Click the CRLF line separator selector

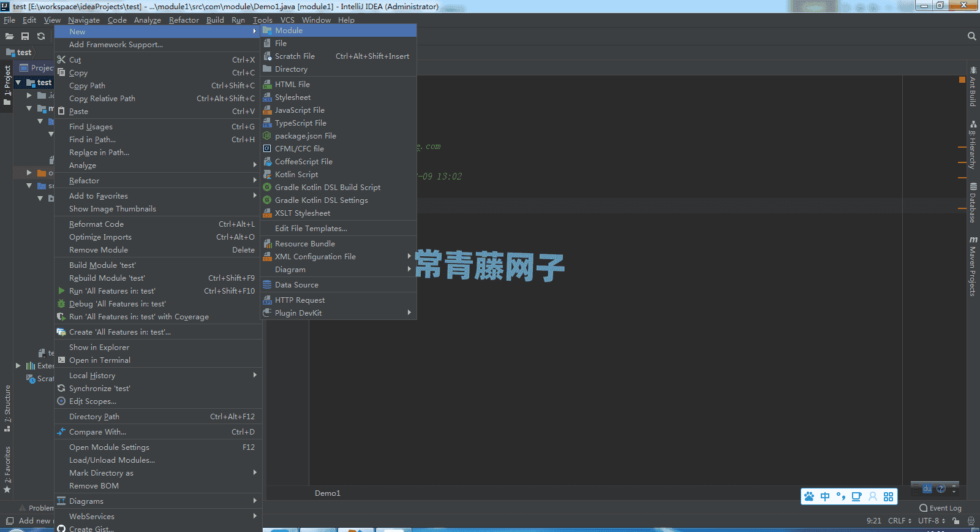tap(900, 520)
